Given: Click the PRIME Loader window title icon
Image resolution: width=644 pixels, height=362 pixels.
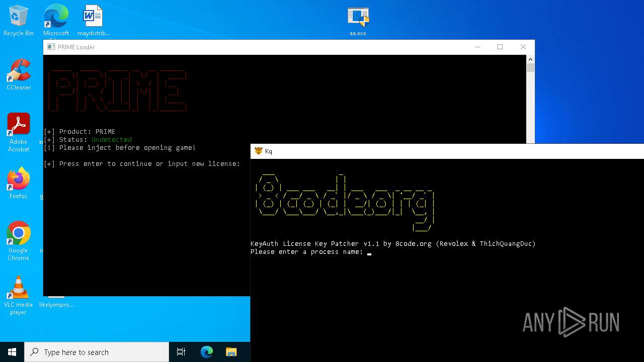Looking at the screenshot, I should pyautogui.click(x=51, y=47).
